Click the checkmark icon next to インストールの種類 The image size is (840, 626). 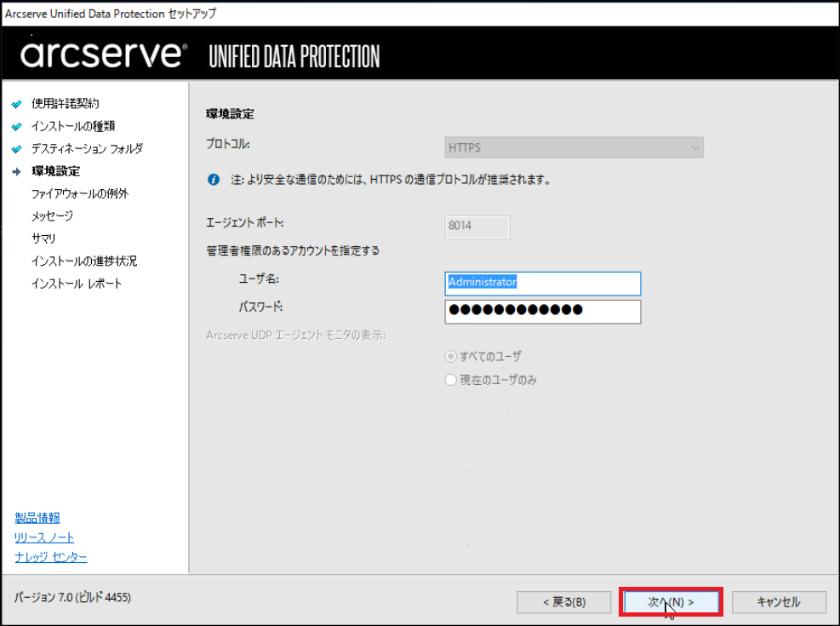[x=17, y=127]
